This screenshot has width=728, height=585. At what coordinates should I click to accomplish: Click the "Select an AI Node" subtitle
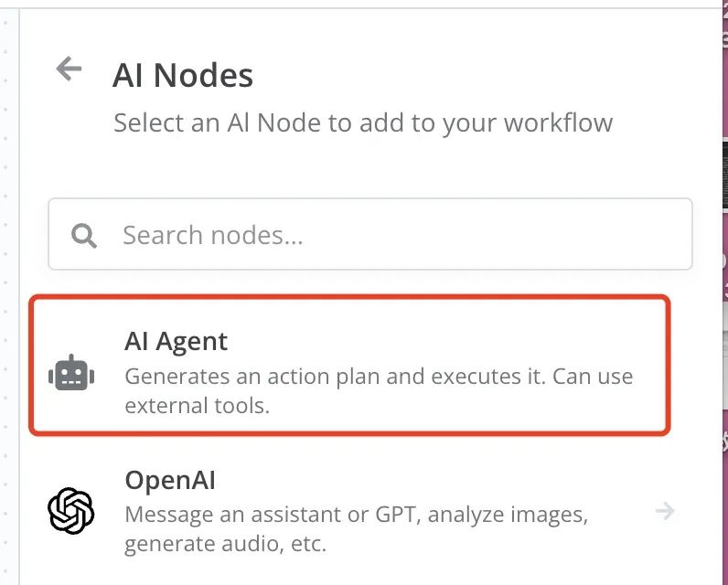click(x=363, y=122)
